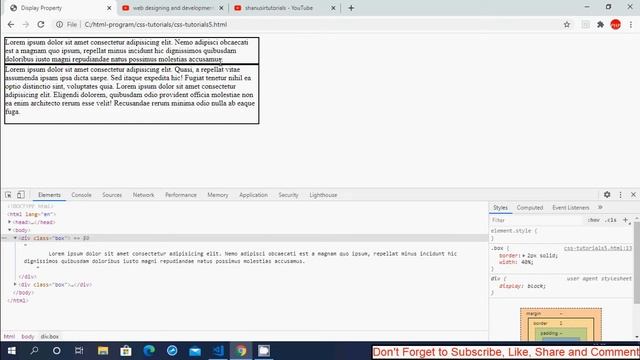The width and height of the screenshot is (640, 360).
Task: Expand the border shorthand property triangle
Action: 524,256
